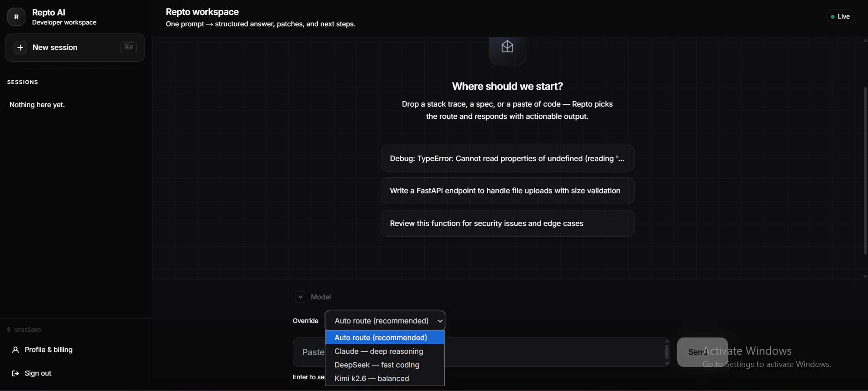
Task: Choose the Debug TypeError suggestion card
Action: click(x=507, y=158)
